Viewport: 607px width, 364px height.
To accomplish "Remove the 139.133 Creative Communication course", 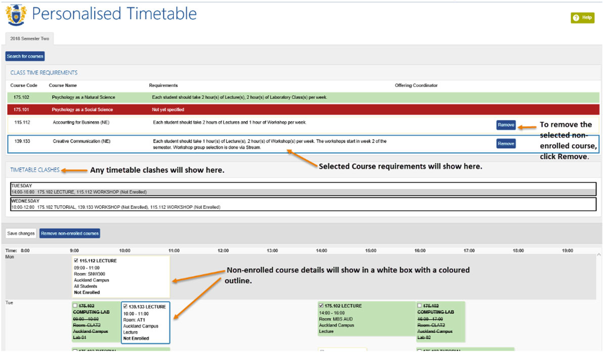I will tap(505, 144).
